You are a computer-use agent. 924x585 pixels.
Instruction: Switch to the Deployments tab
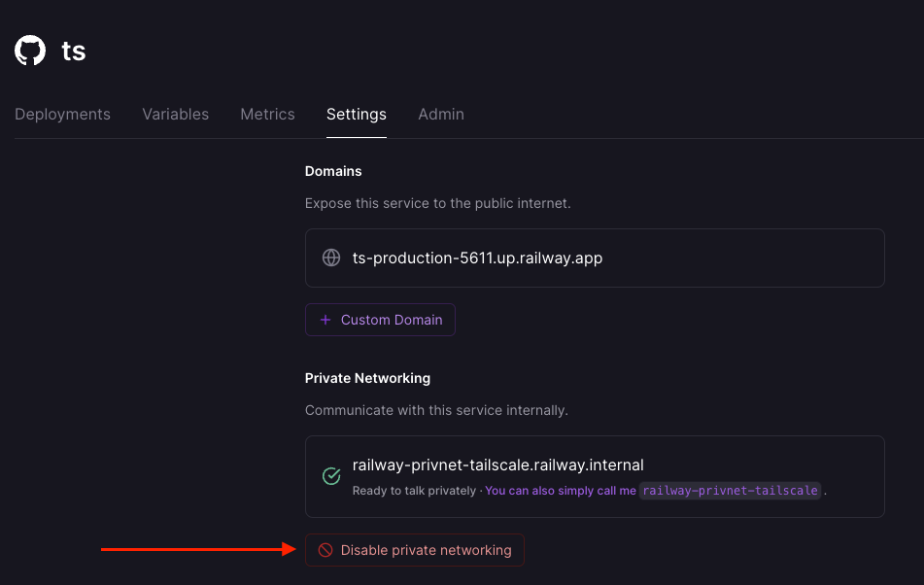pyautogui.click(x=62, y=114)
